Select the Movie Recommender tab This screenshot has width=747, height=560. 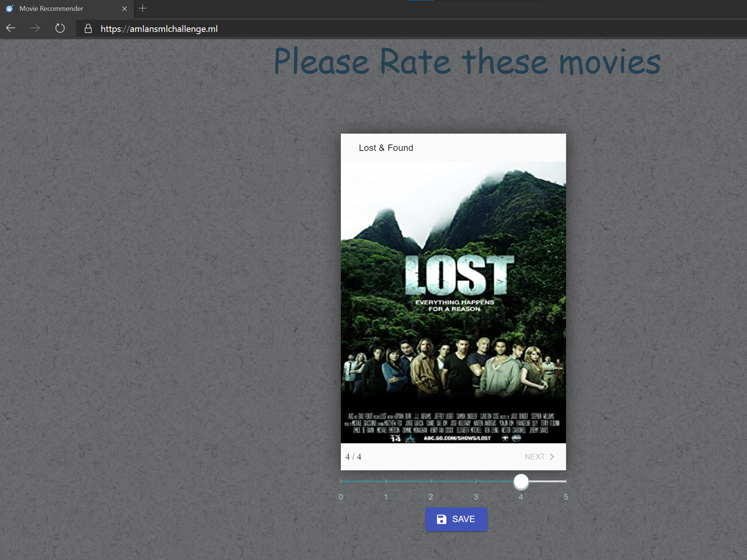[51, 8]
